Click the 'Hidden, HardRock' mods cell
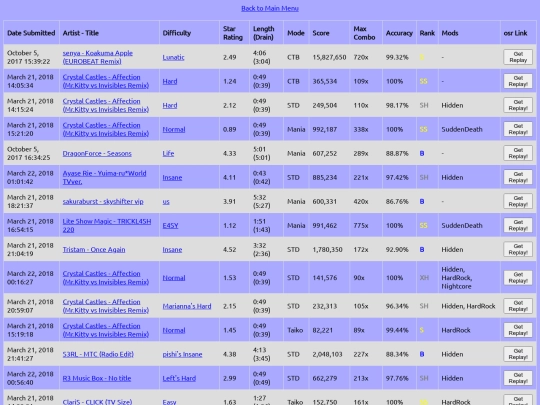Image resolution: width=540 pixels, height=405 pixels. (468, 306)
